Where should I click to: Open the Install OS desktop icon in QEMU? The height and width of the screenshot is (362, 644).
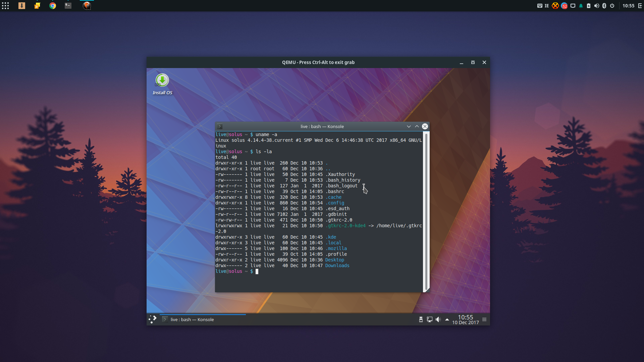tap(162, 84)
